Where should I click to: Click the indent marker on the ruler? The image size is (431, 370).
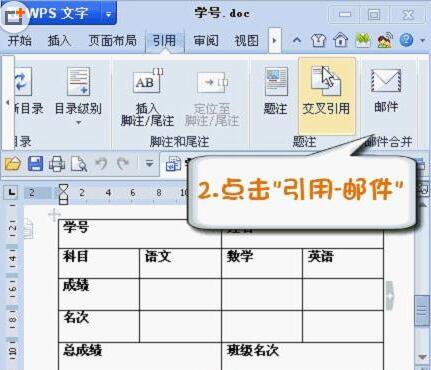[x=63, y=194]
